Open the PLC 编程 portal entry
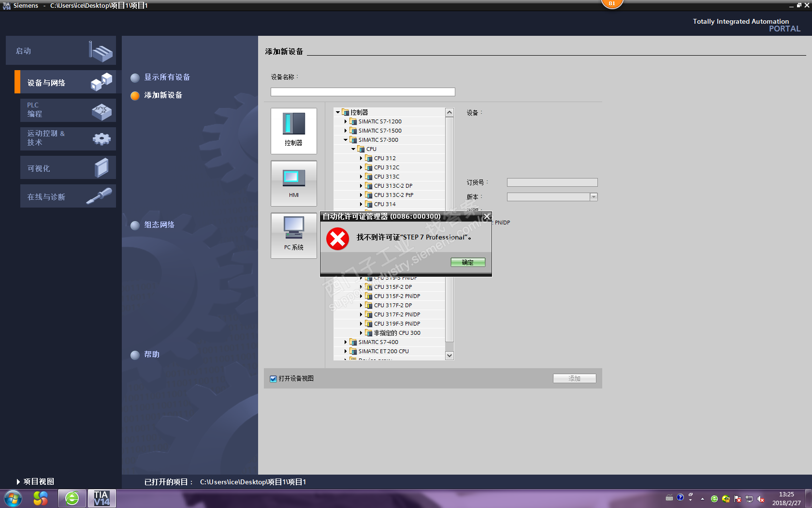 click(68, 110)
